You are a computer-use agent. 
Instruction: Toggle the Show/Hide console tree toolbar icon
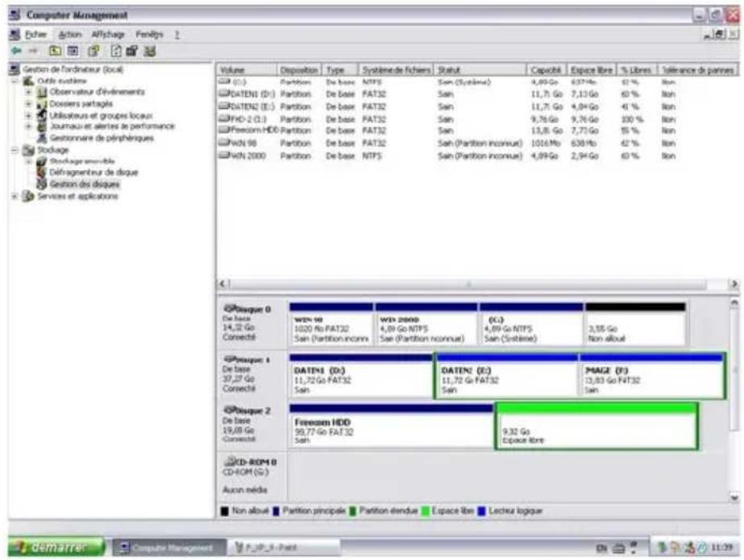[x=73, y=51]
